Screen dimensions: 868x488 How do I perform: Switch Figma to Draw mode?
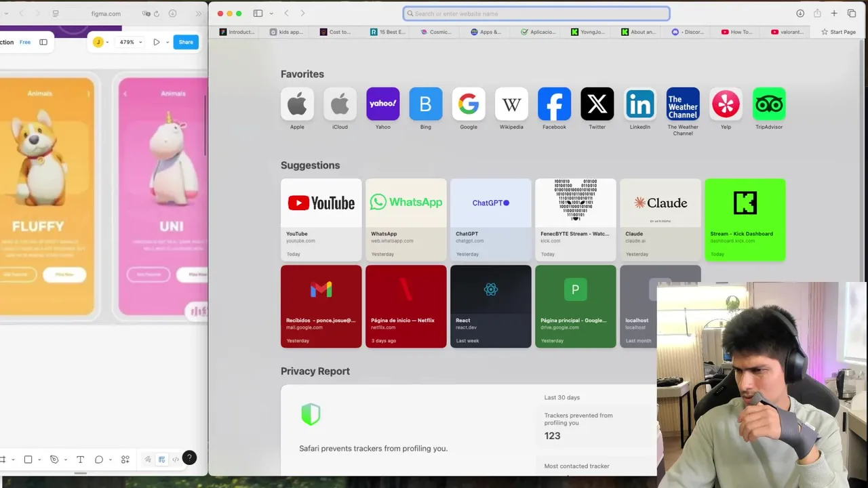[x=148, y=460]
